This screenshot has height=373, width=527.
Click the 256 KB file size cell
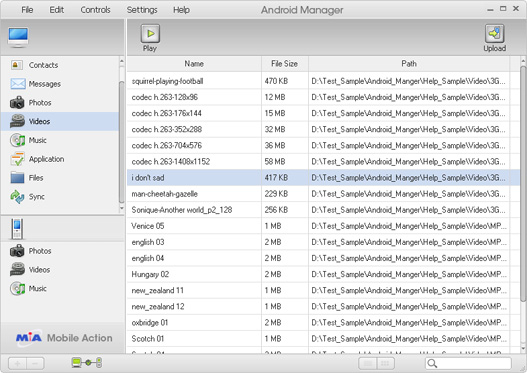point(285,210)
